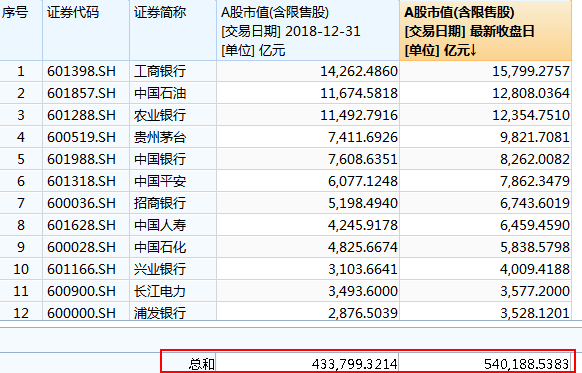
Task: Select the value 3,493.6000
Action: click(x=363, y=291)
